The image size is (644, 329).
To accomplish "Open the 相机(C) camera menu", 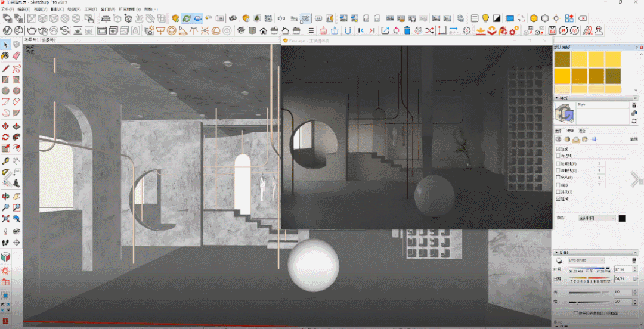I will [x=58, y=10].
